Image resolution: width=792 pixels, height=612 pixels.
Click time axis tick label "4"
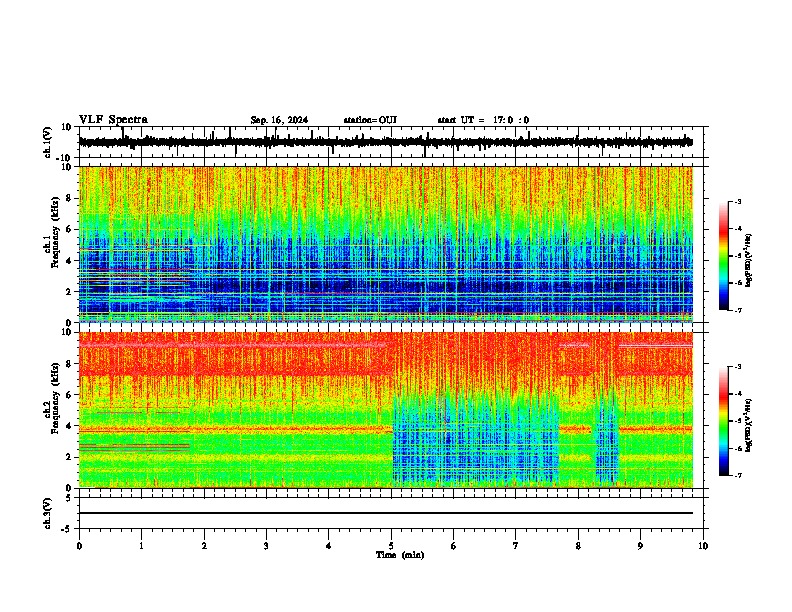coord(329,546)
